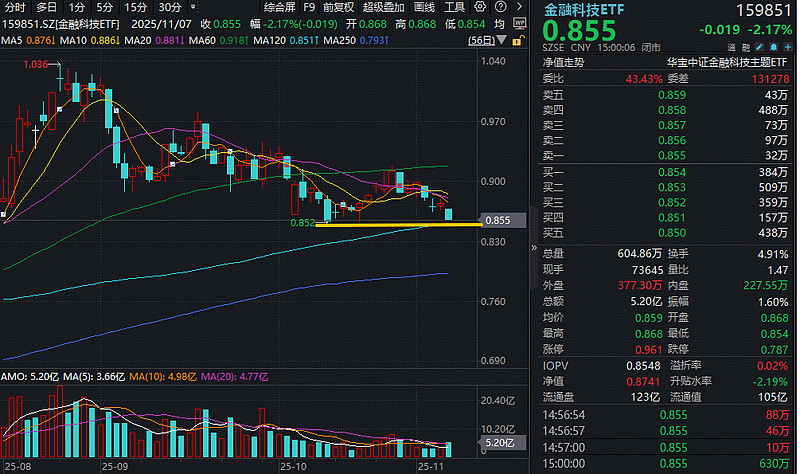Select the 卖三 0.857 order row
Image resolution: width=800 pixels, height=474 pixels.
pos(665,125)
